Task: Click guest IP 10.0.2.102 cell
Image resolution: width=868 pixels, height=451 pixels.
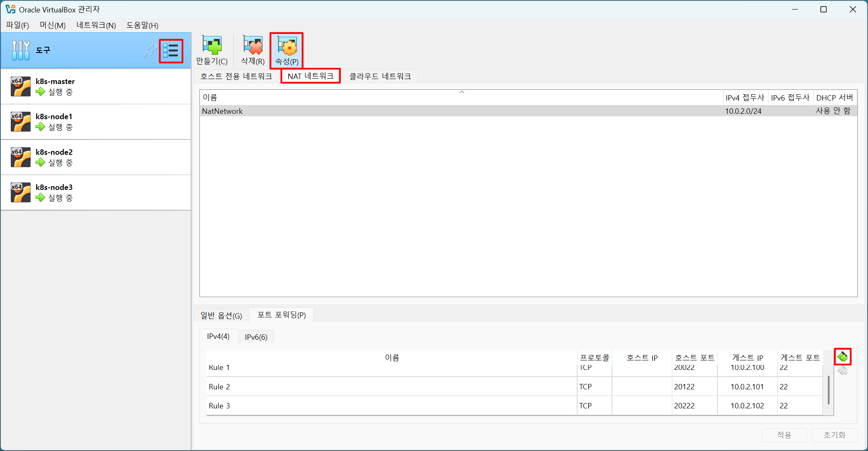Action: click(x=747, y=405)
